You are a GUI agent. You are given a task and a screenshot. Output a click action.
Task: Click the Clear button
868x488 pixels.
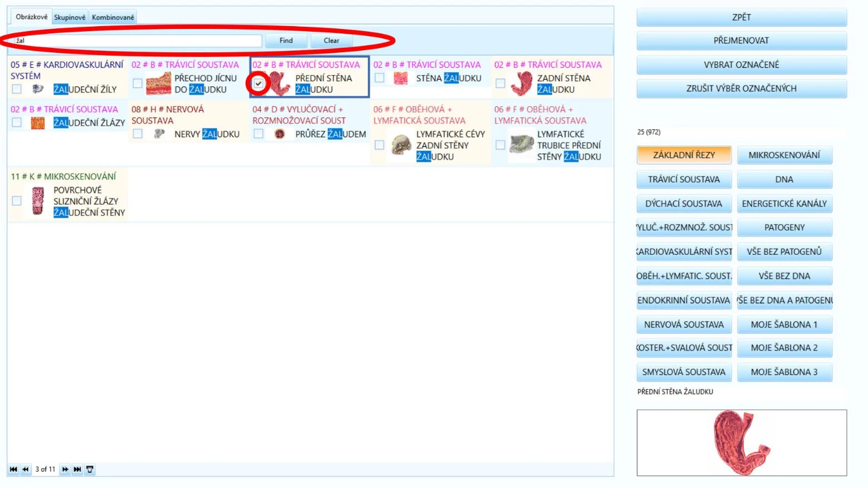(x=331, y=41)
